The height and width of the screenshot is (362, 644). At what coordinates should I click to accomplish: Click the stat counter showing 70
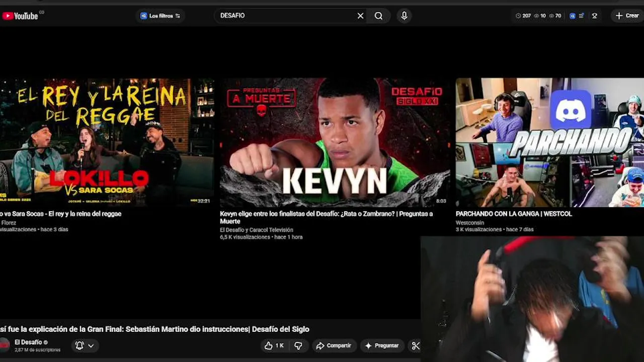(555, 16)
